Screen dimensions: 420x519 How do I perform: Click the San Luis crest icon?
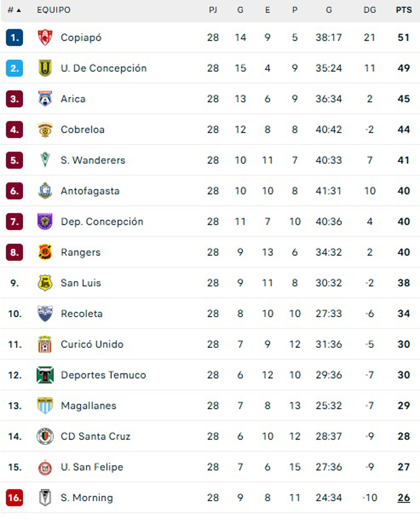45,283
